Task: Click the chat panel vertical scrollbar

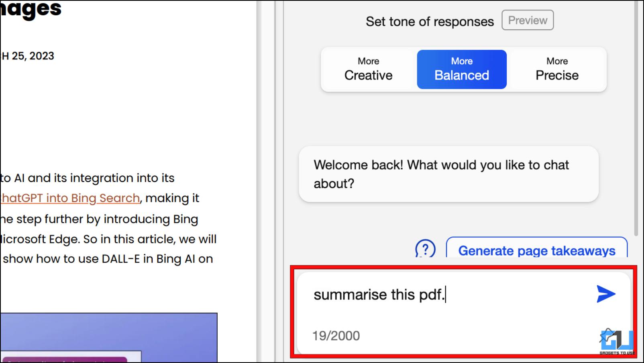Action: tap(636, 118)
